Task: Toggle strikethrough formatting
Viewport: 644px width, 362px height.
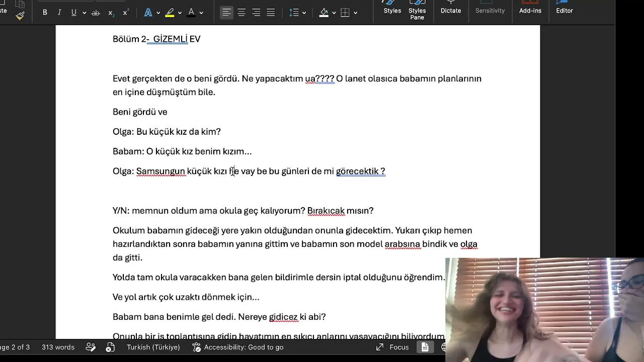Action: 96,13
